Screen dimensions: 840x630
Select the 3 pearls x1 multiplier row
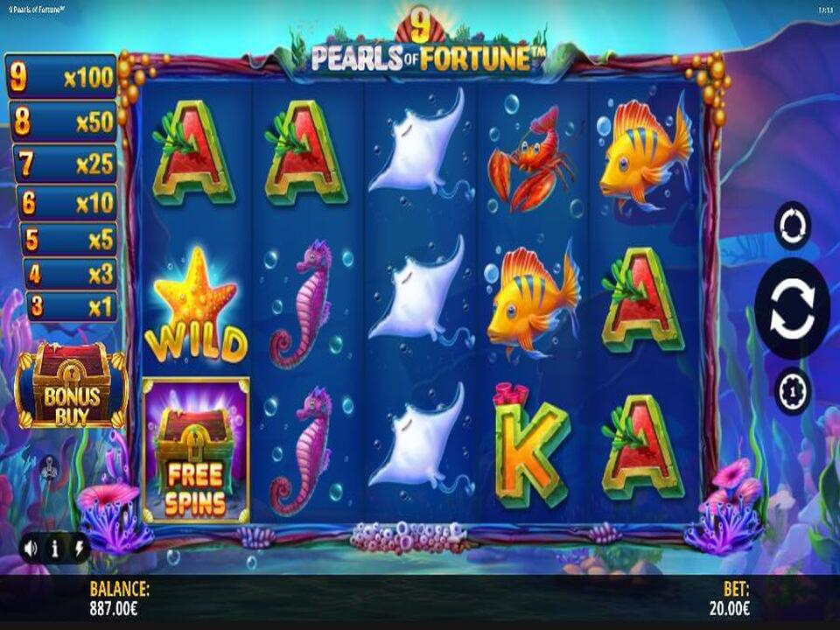point(71,306)
